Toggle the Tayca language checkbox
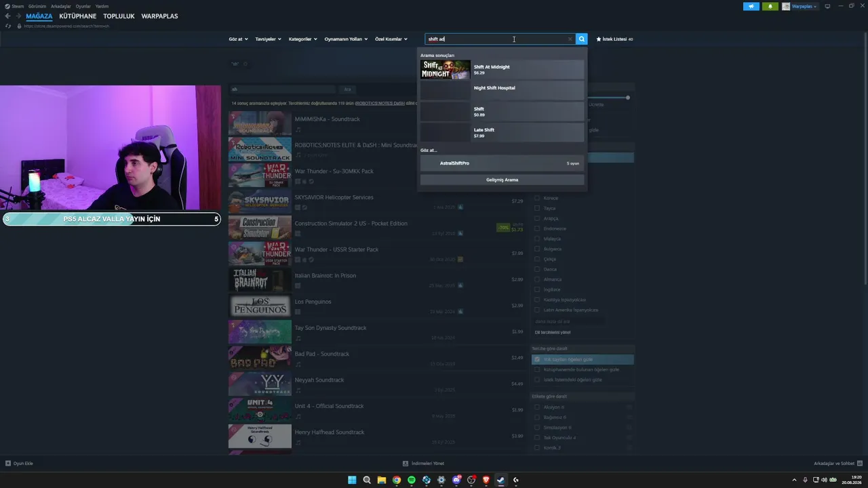Screen dimensions: 868x488 coord(537,208)
